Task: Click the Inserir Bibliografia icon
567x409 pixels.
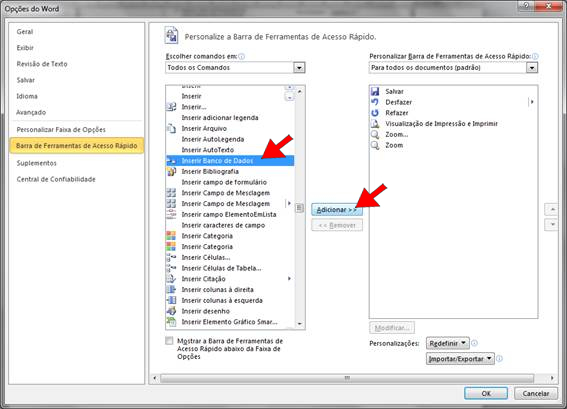Action: pyautogui.click(x=171, y=171)
